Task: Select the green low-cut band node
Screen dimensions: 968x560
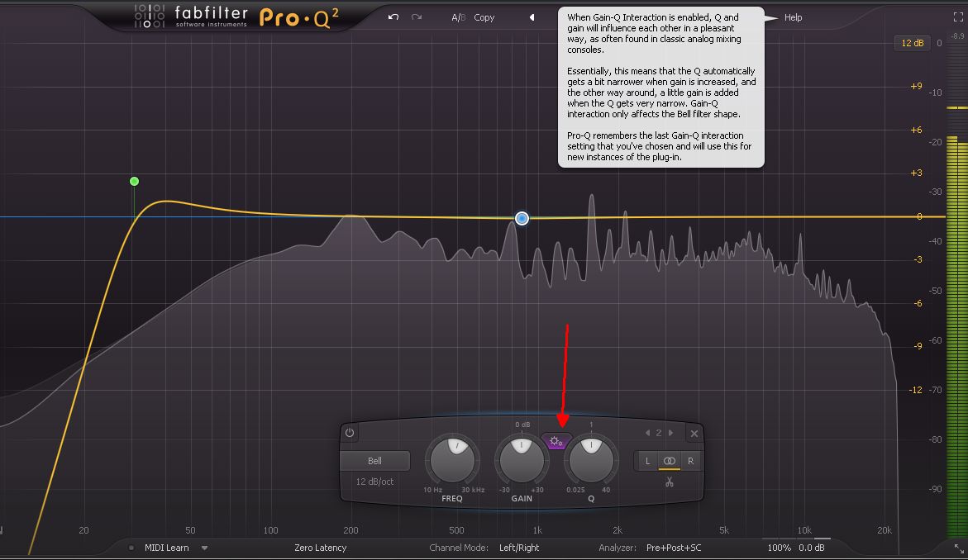Action: pyautogui.click(x=134, y=182)
